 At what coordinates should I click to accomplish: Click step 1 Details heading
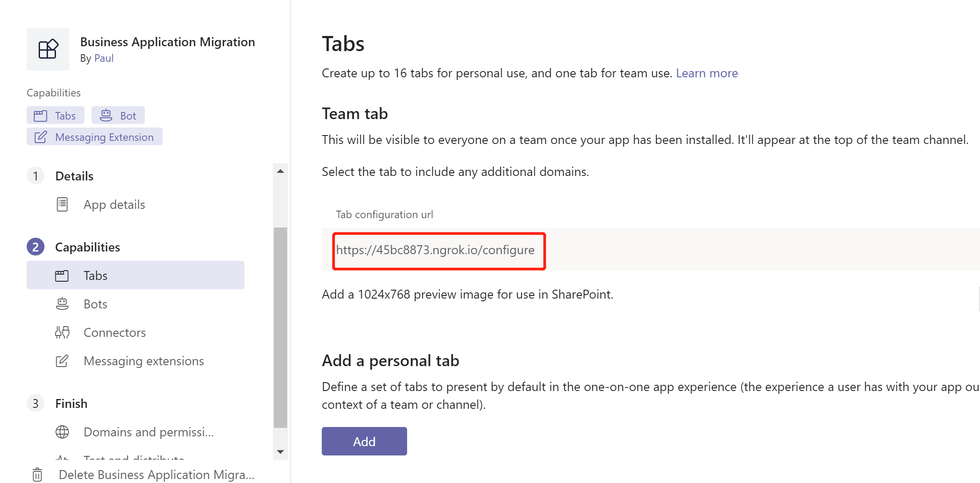click(x=74, y=176)
